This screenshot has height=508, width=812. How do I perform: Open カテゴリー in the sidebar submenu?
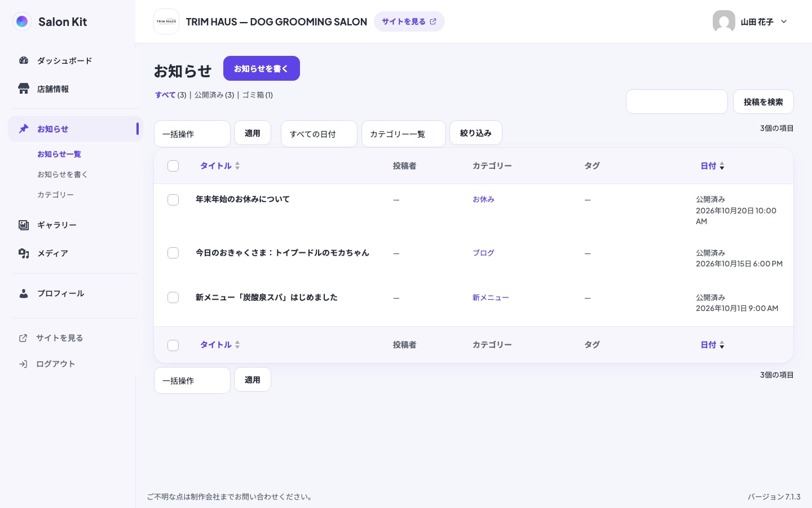55,195
